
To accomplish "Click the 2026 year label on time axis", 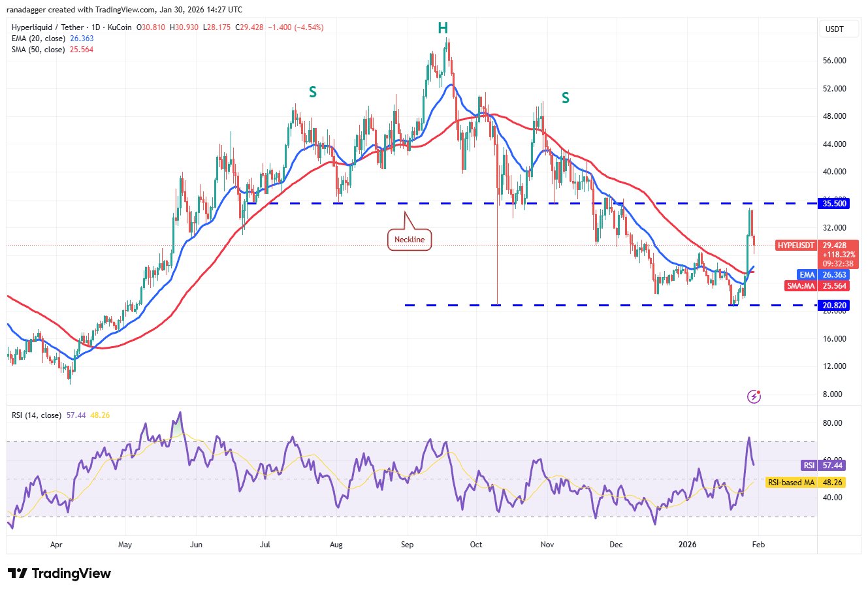I will (686, 544).
